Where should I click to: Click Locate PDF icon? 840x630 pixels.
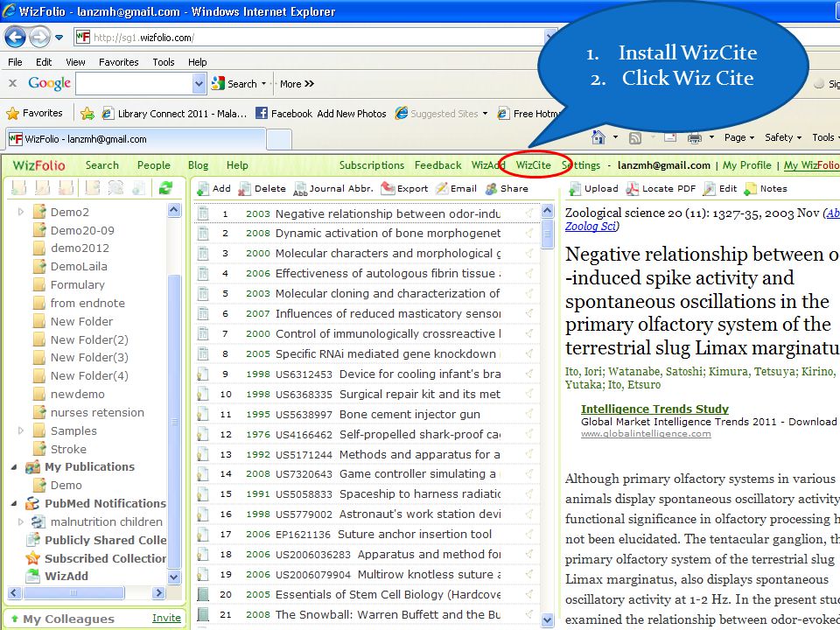tap(633, 189)
